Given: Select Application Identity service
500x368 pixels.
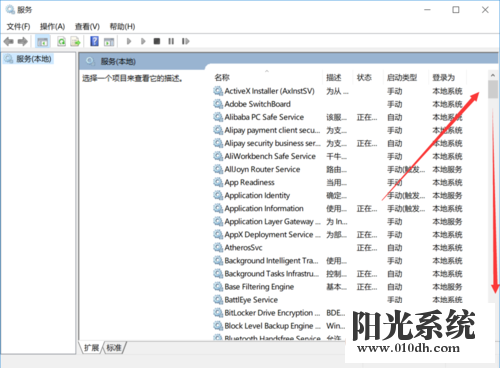Looking at the screenshot, I should tap(257, 195).
